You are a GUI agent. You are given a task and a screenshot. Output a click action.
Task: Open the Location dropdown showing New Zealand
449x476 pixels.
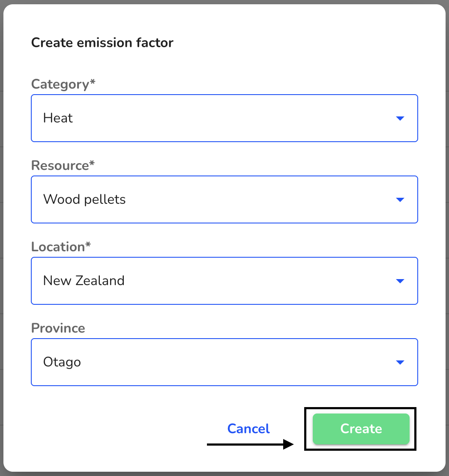point(224,281)
